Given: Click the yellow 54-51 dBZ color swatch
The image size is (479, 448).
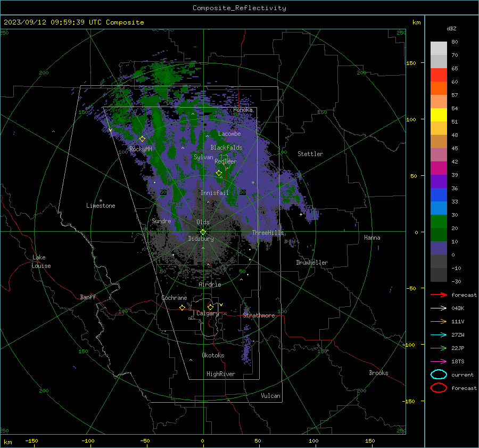Looking at the screenshot, I should click(439, 115).
